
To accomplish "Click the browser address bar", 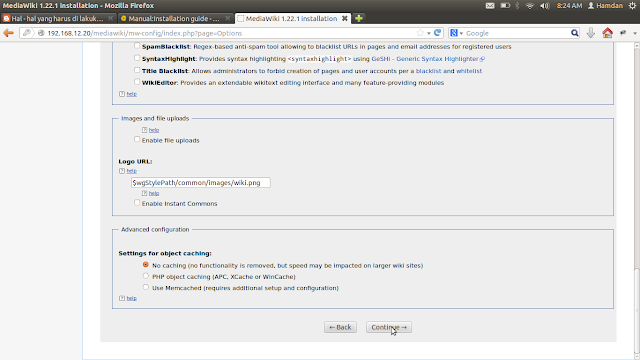I will coord(231,33).
